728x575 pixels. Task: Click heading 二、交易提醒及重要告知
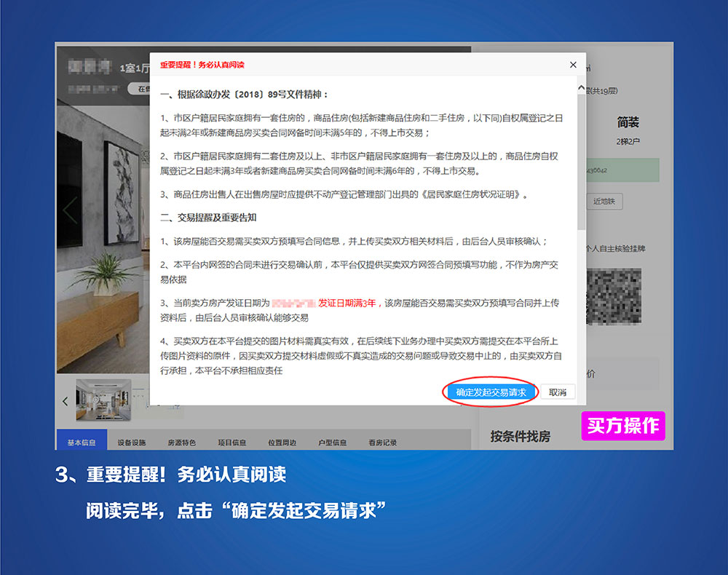click(x=208, y=218)
